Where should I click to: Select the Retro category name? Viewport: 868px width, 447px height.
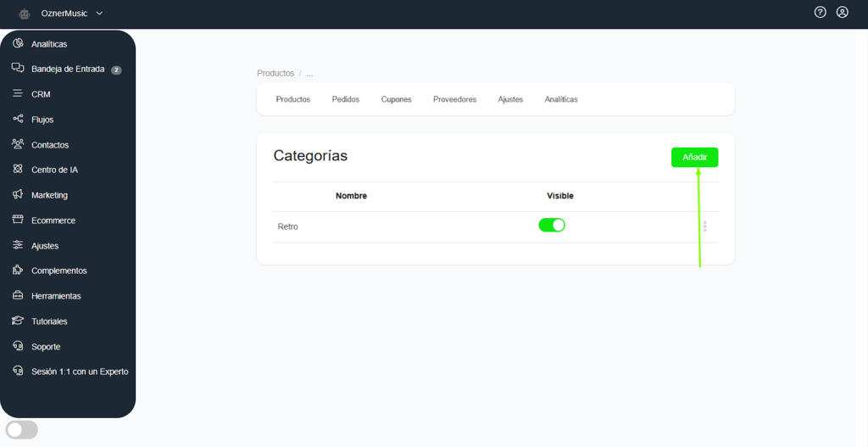click(287, 227)
